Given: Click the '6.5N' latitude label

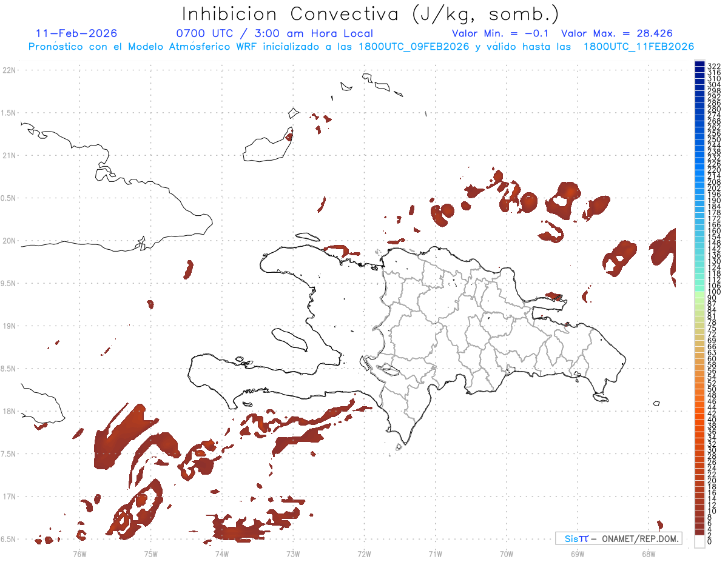Looking at the screenshot, I should tap(9, 539).
